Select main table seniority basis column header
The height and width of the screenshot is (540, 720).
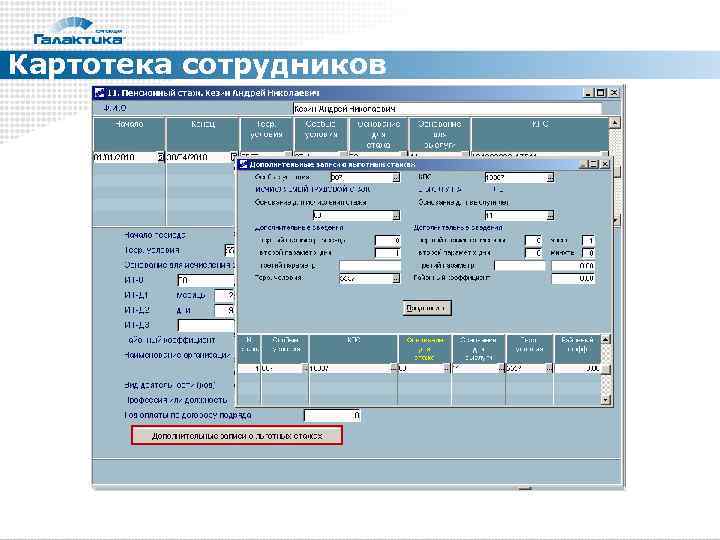click(379, 134)
